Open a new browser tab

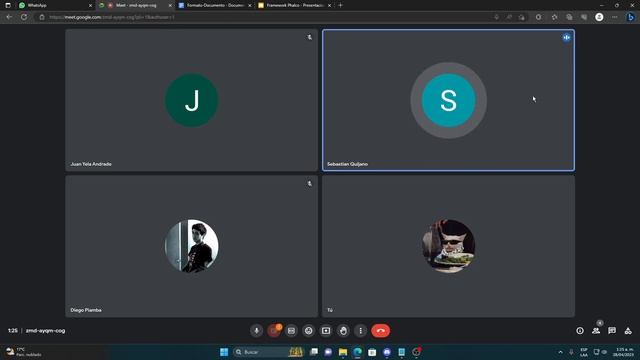pyautogui.click(x=340, y=5)
